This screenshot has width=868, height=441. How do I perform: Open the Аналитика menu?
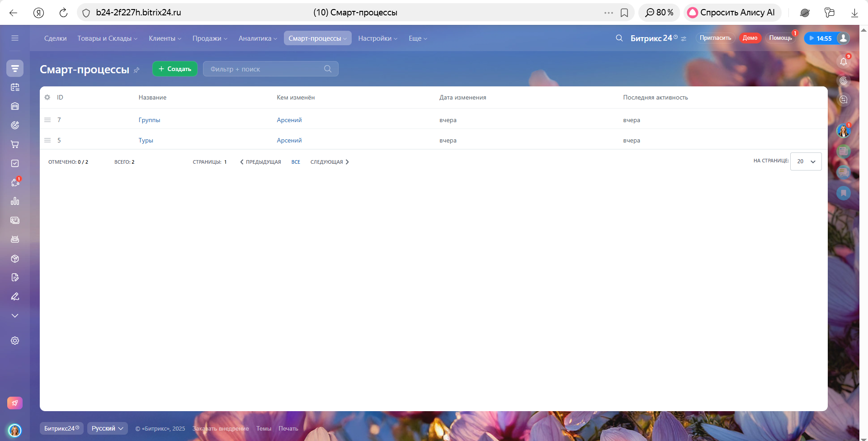(257, 38)
